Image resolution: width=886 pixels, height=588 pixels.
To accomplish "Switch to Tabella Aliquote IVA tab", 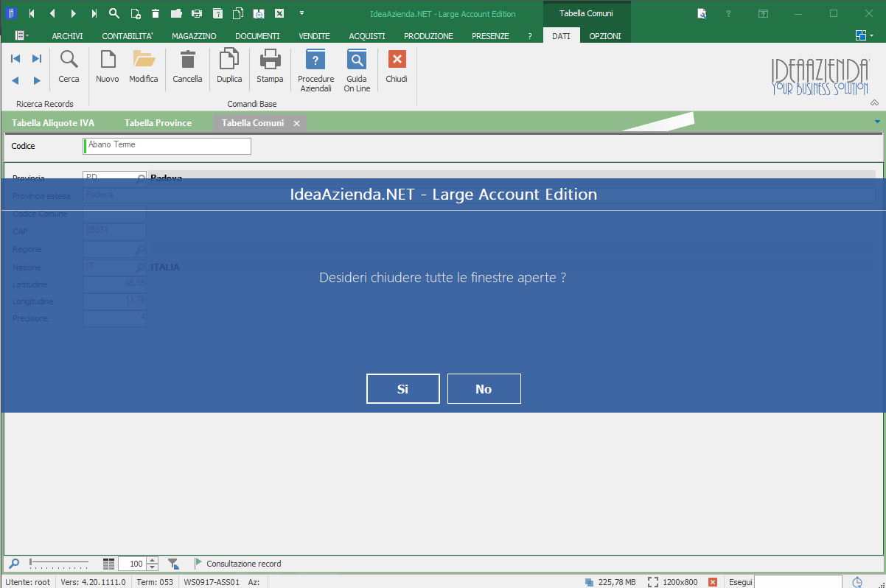I will [x=53, y=123].
